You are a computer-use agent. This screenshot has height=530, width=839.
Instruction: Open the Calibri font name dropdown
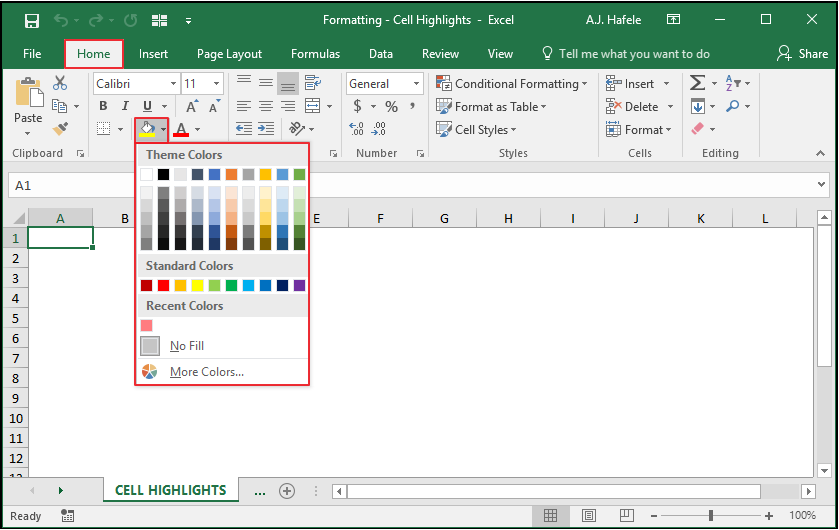pos(173,83)
